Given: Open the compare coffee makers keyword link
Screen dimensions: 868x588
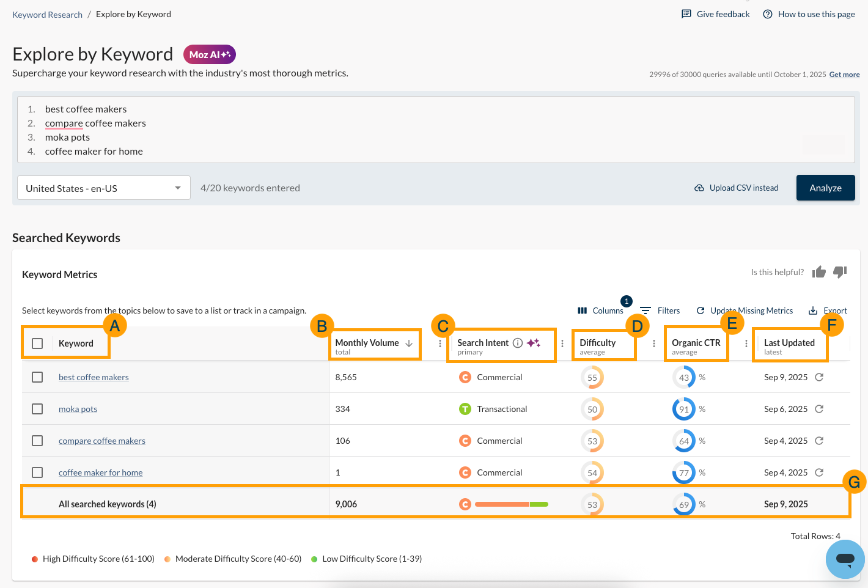Looking at the screenshot, I should (x=101, y=440).
